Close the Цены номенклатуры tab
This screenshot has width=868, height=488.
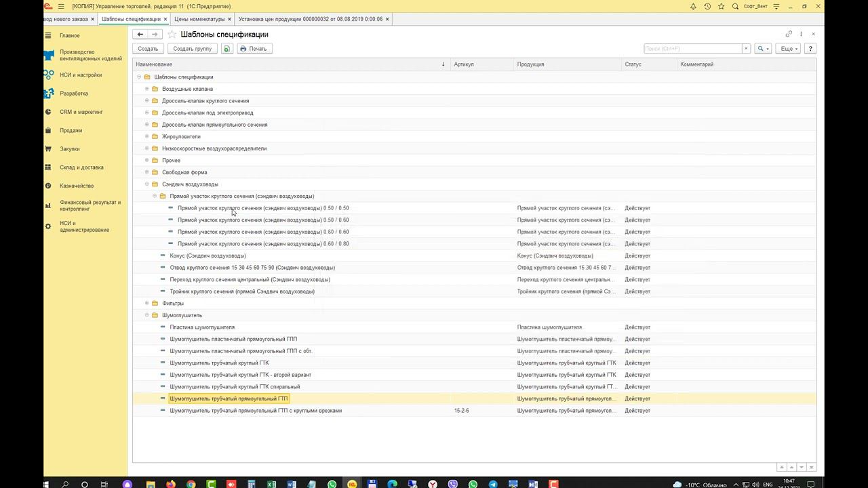230,19
